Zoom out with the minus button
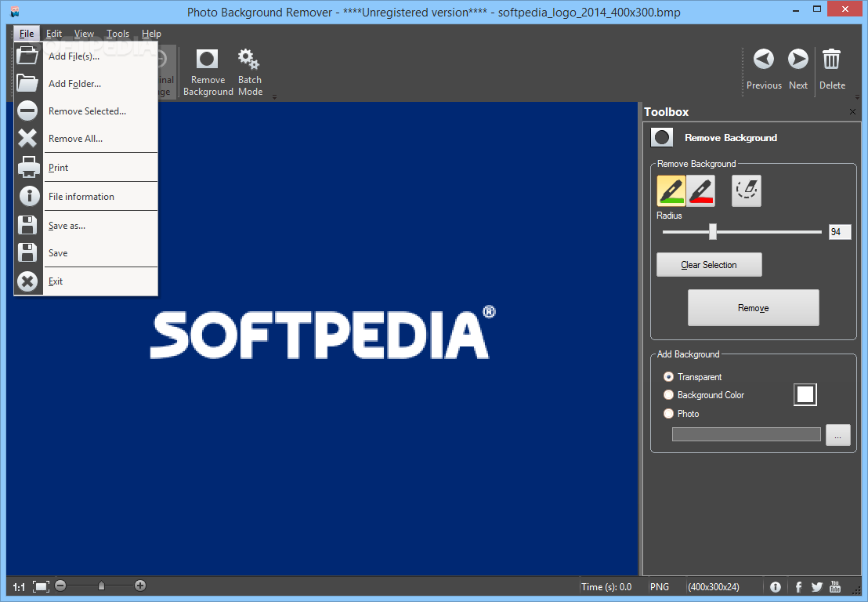The height and width of the screenshot is (602, 868). pos(60,586)
